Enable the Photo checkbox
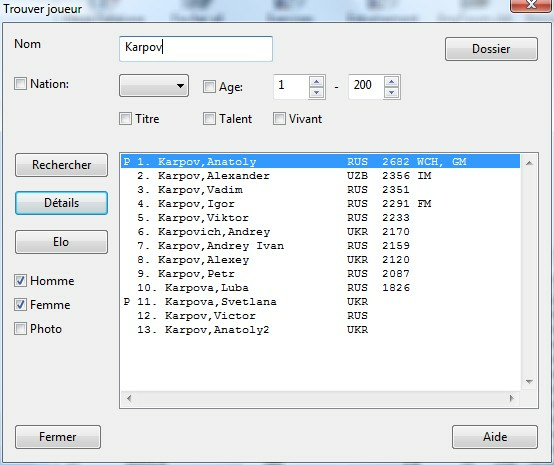The height and width of the screenshot is (465, 554). tap(20, 329)
